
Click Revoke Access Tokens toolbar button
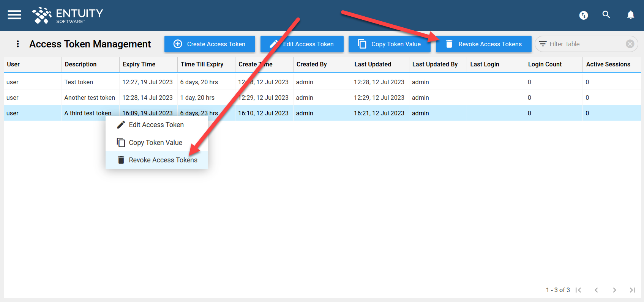484,44
